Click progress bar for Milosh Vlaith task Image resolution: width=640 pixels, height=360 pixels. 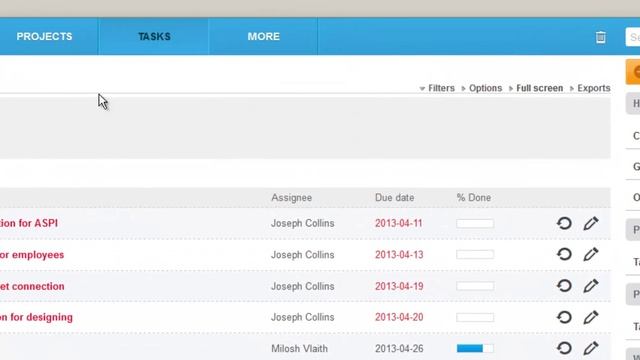click(x=475, y=348)
